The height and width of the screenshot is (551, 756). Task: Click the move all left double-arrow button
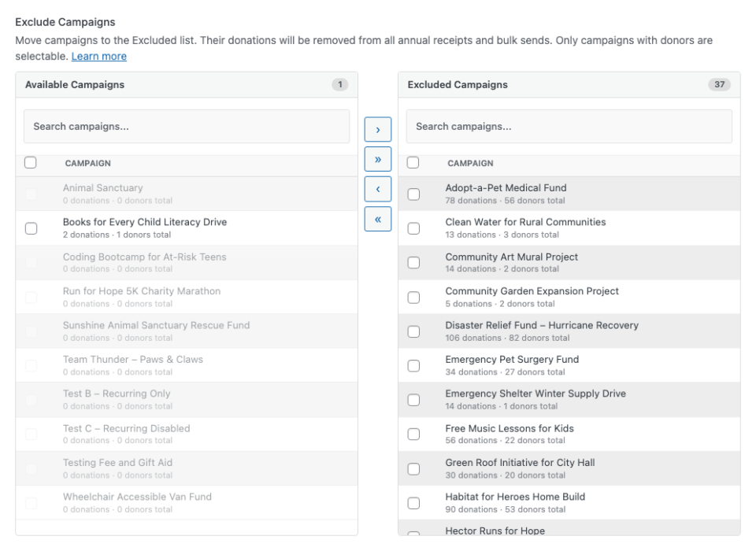377,219
